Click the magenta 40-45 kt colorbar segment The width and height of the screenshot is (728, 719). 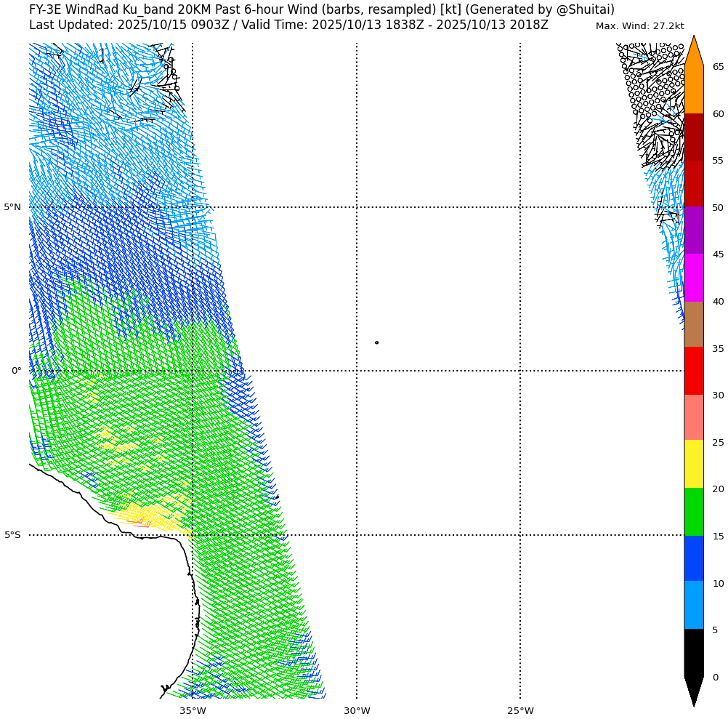click(x=693, y=277)
